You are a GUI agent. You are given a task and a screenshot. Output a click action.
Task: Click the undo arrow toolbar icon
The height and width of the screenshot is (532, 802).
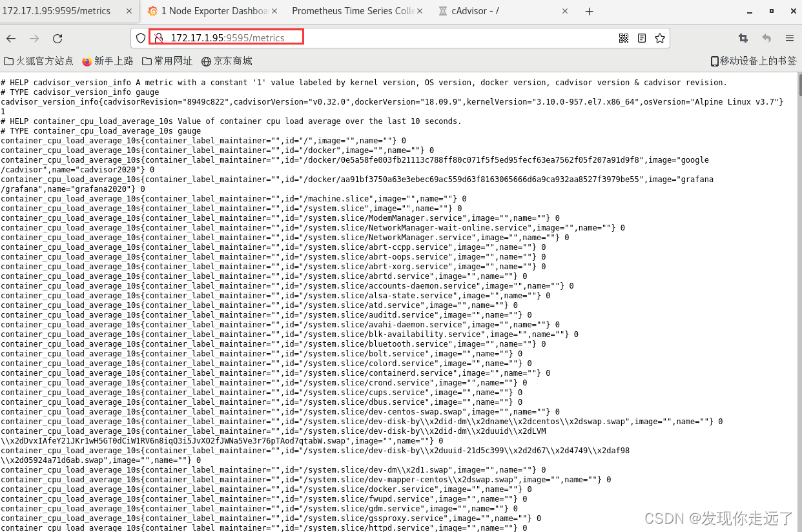[x=766, y=38]
